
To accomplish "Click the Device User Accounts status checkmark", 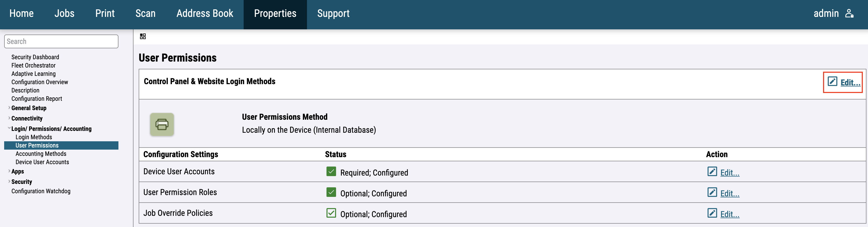I will [x=331, y=172].
